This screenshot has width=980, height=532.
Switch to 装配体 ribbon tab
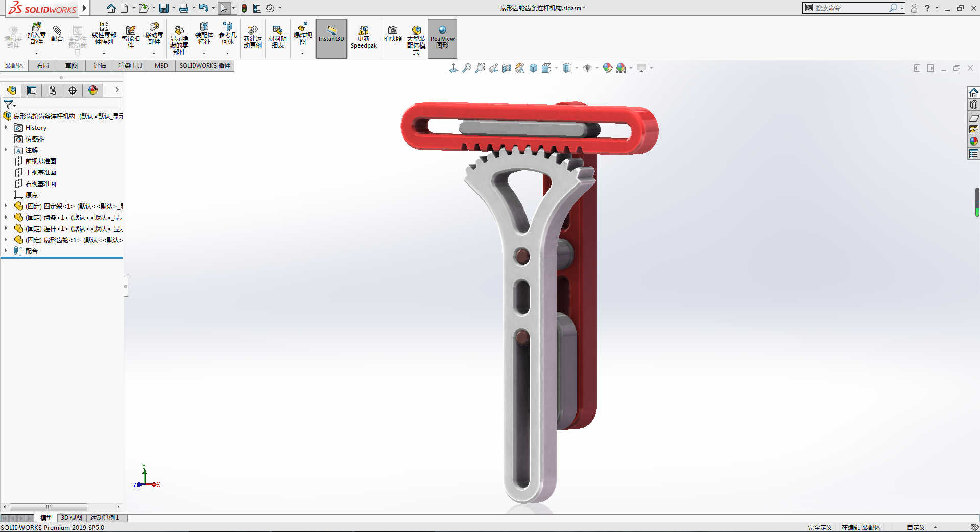[x=14, y=66]
